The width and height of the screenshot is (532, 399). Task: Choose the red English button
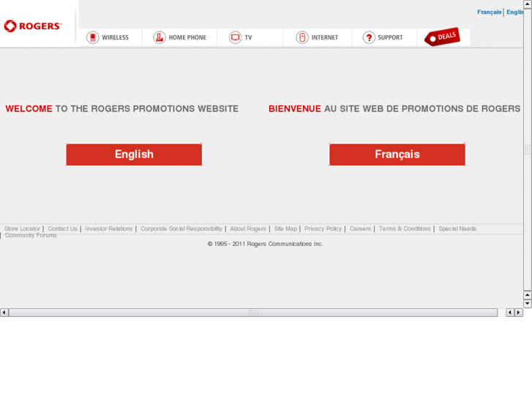tap(134, 154)
